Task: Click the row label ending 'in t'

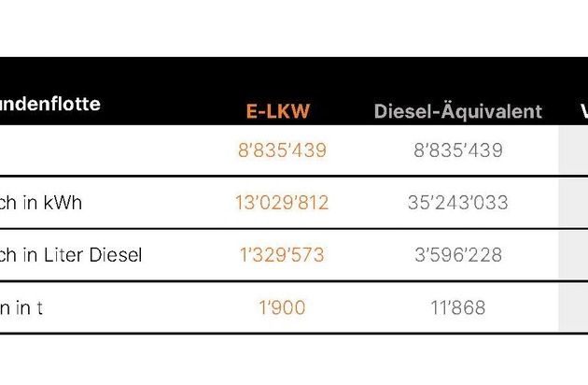Action: click(21, 307)
